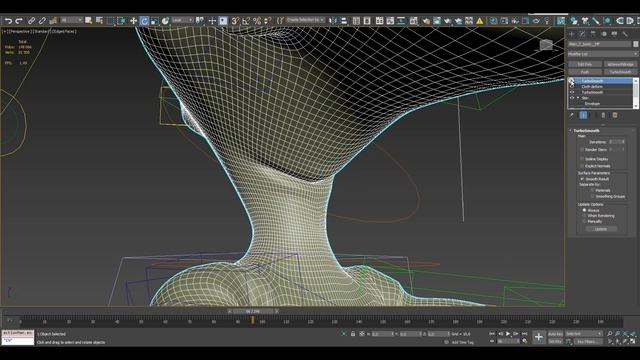Image resolution: width=640 pixels, height=360 pixels.
Task: Click the Select and Place tool
Action: (x=165, y=20)
